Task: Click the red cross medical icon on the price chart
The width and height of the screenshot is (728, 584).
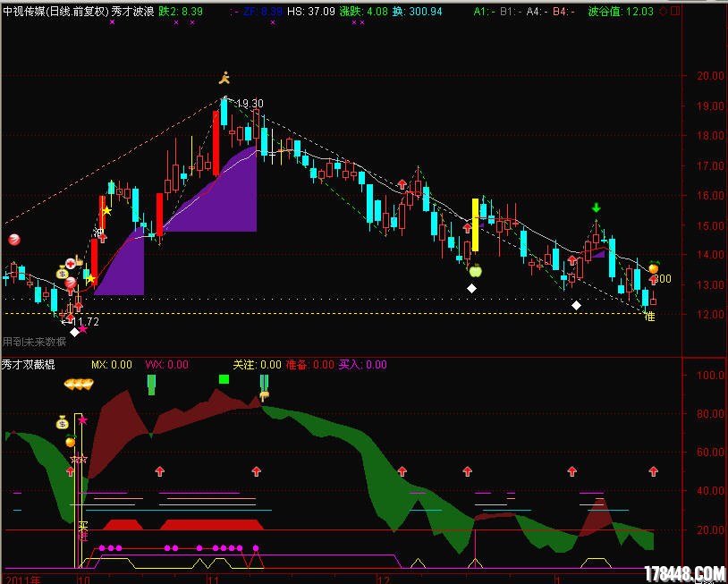Action: 71,264
